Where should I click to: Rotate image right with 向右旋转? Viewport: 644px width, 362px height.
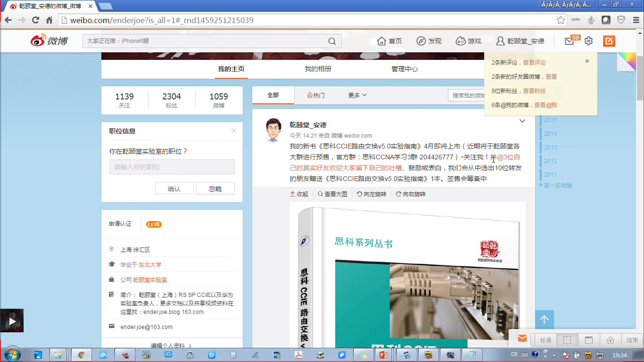411,194
